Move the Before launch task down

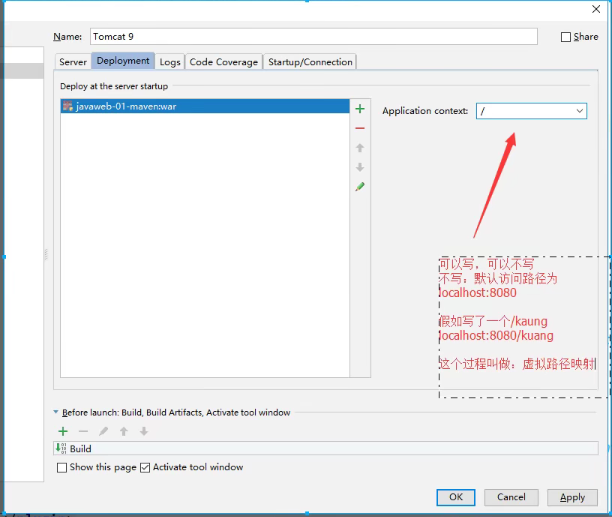(144, 431)
